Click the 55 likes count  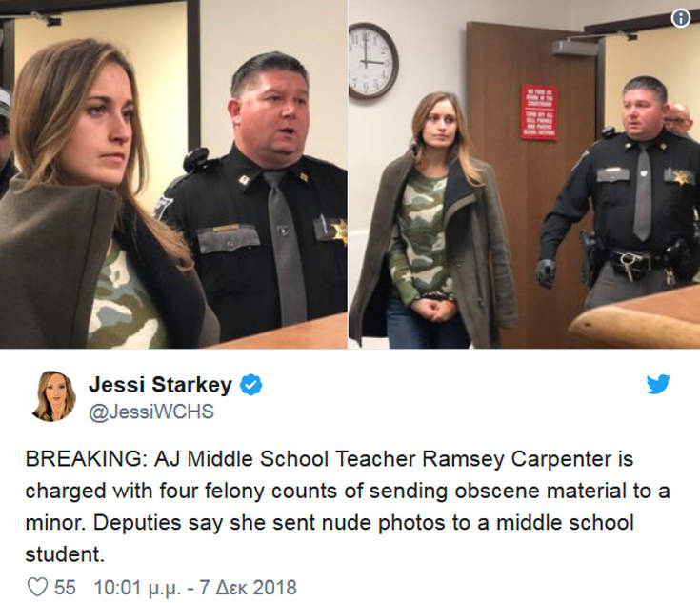click(65, 588)
